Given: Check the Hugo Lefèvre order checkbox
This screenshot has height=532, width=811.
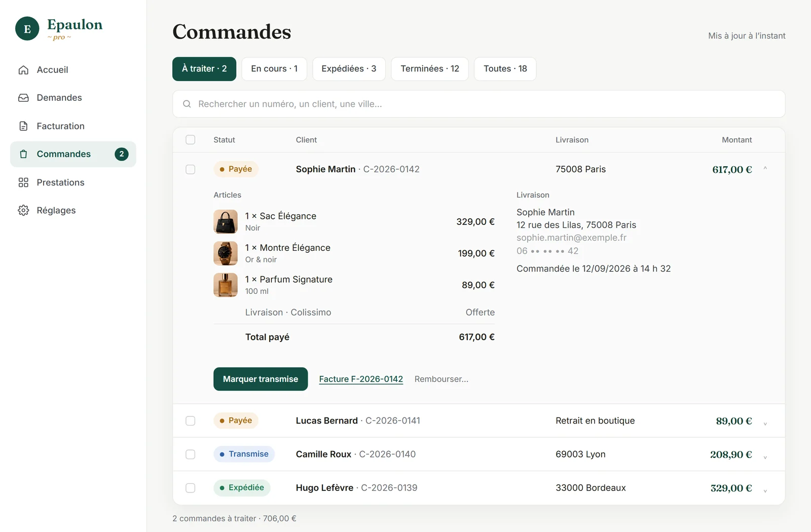Looking at the screenshot, I should [191, 488].
